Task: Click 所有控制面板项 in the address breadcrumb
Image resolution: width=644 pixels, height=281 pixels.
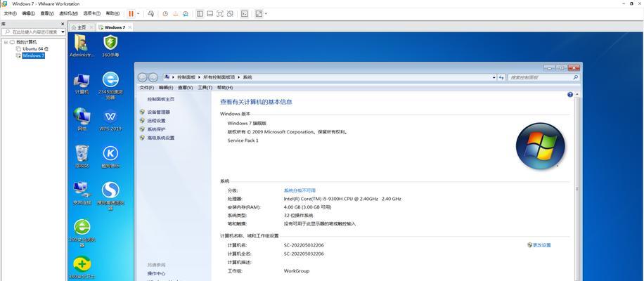Action: [219, 77]
